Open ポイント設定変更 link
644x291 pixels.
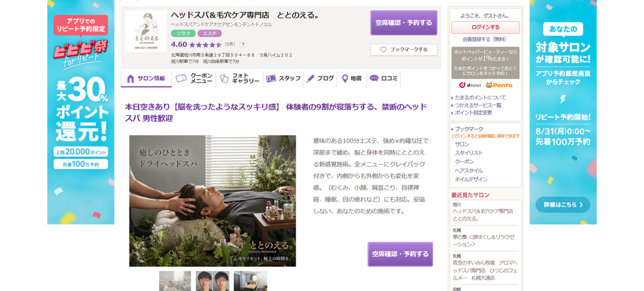[473, 113]
